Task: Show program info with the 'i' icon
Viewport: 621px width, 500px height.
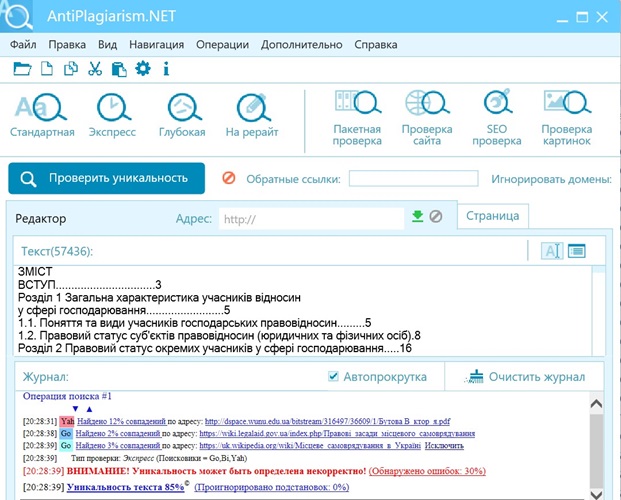Action: (166, 69)
